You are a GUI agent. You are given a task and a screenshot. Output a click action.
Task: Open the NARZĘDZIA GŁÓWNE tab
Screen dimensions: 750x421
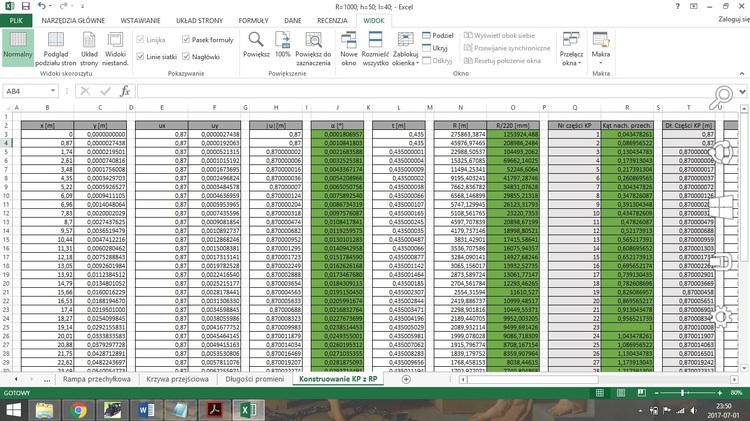click(x=73, y=21)
